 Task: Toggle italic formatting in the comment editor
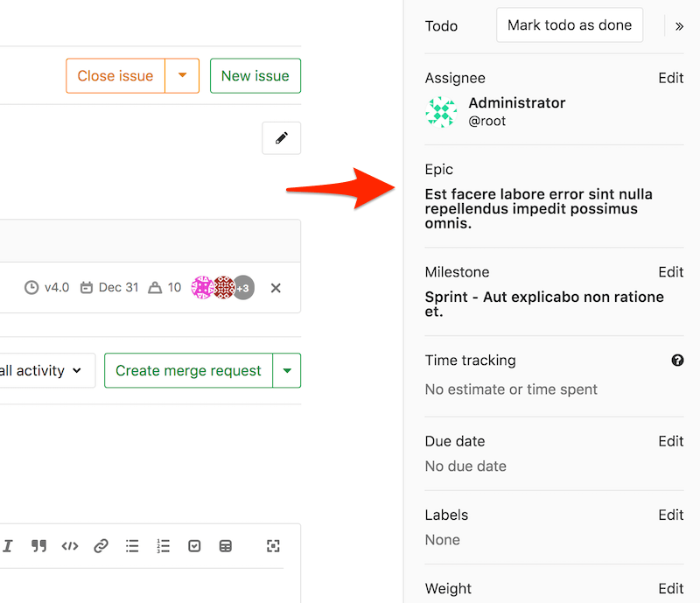point(8,545)
